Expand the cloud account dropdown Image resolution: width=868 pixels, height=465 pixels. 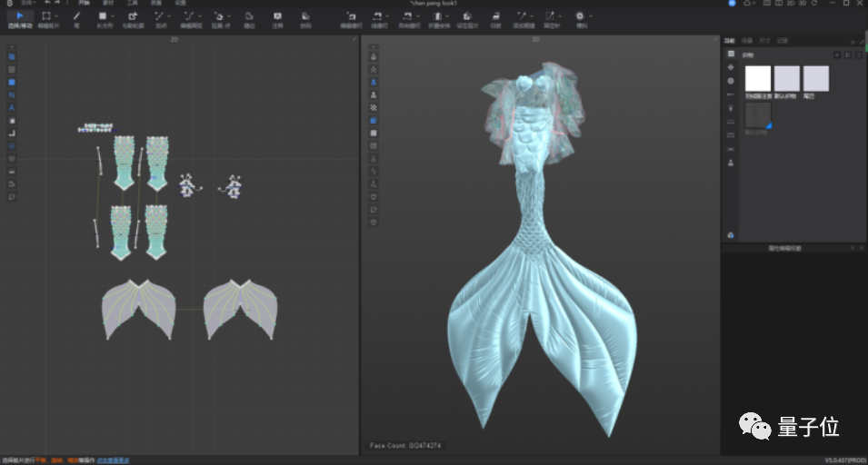point(755,4)
